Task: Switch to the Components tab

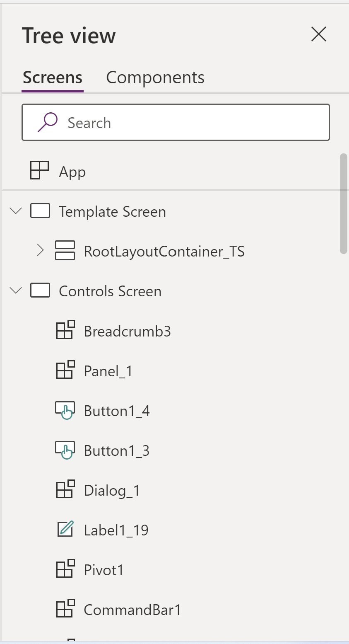Action: click(x=155, y=77)
